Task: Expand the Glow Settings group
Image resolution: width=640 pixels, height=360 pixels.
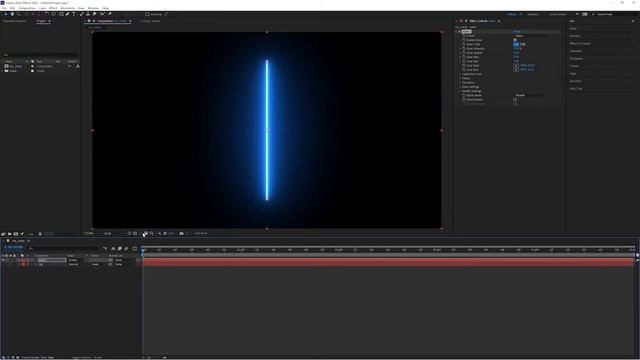Action: point(460,87)
